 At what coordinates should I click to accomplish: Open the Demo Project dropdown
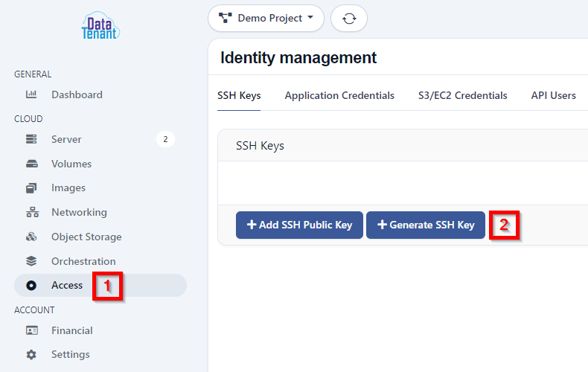tap(266, 19)
